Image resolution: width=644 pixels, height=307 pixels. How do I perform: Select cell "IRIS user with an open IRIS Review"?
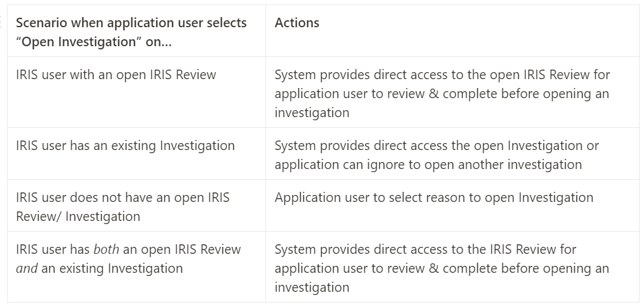tap(137, 92)
